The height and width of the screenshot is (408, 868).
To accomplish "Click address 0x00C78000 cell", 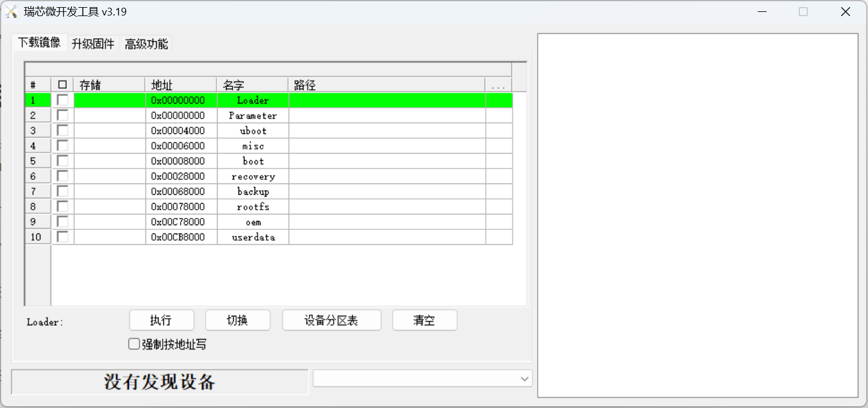I will (181, 222).
